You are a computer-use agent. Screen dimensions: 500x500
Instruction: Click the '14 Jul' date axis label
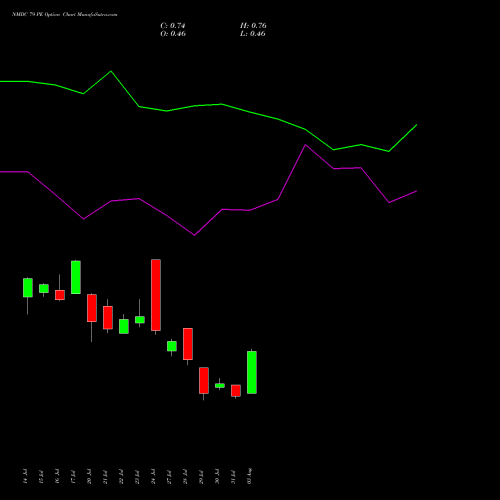(x=25, y=476)
